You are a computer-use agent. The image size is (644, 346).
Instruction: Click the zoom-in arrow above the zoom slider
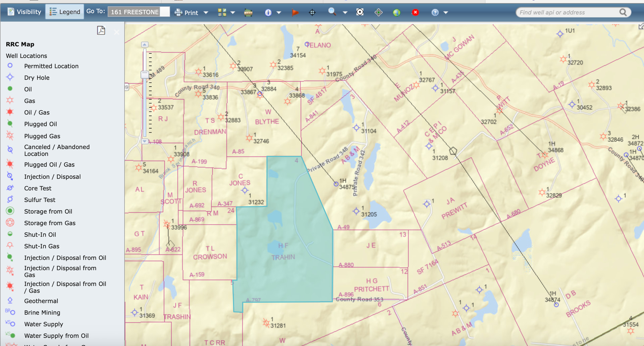pyautogui.click(x=145, y=45)
